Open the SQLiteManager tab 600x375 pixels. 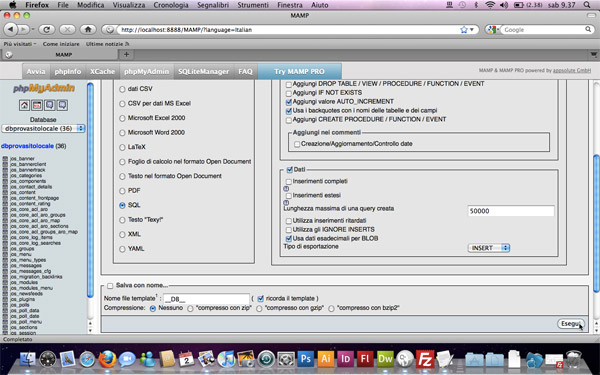click(204, 72)
